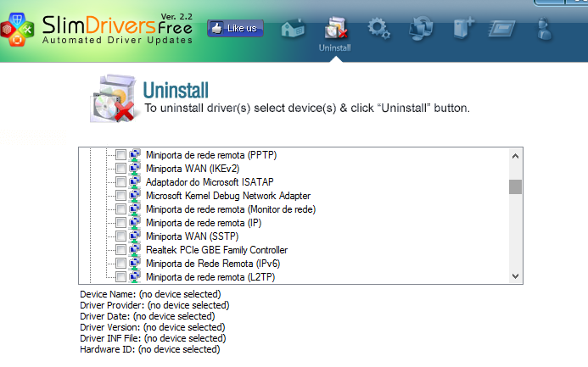The height and width of the screenshot is (367, 588).
Task: Select the Miniporta WAN (IKEv2) row
Action: pos(193,169)
